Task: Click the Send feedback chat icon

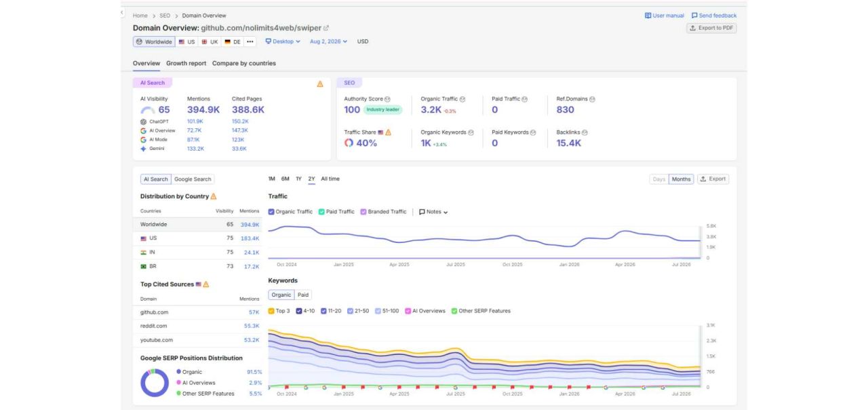Action: coord(694,16)
